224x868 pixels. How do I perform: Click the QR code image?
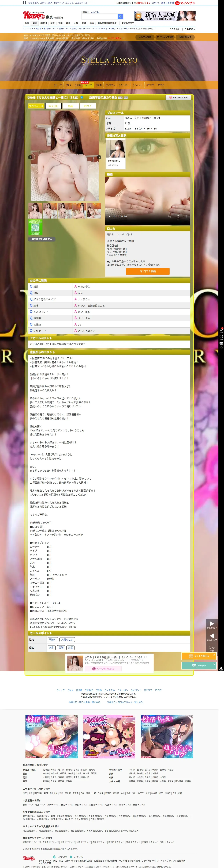click(35, 227)
